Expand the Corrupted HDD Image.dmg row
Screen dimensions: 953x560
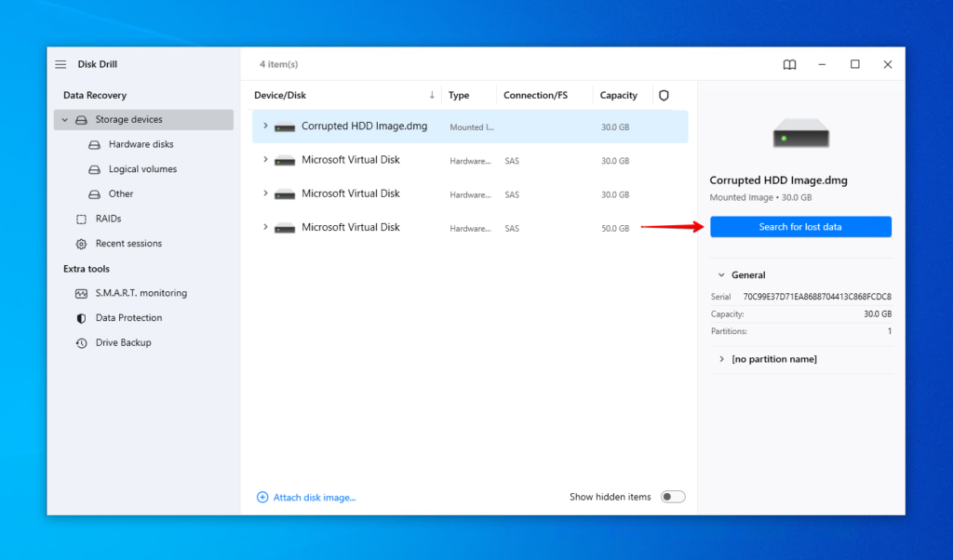click(x=264, y=127)
